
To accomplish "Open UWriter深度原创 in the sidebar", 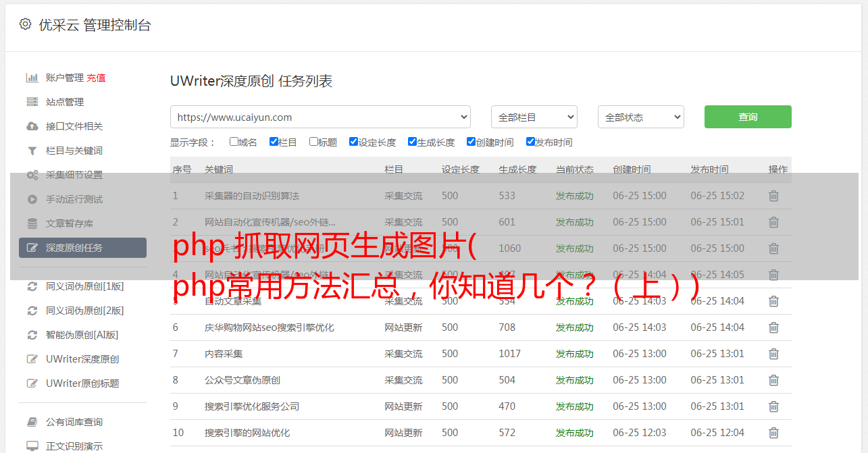I will tap(82, 359).
